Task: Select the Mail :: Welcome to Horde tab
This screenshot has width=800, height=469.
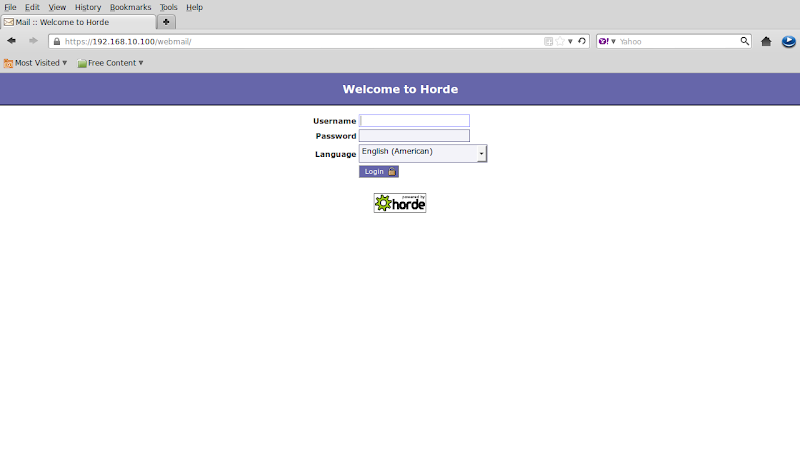Action: pos(78,22)
